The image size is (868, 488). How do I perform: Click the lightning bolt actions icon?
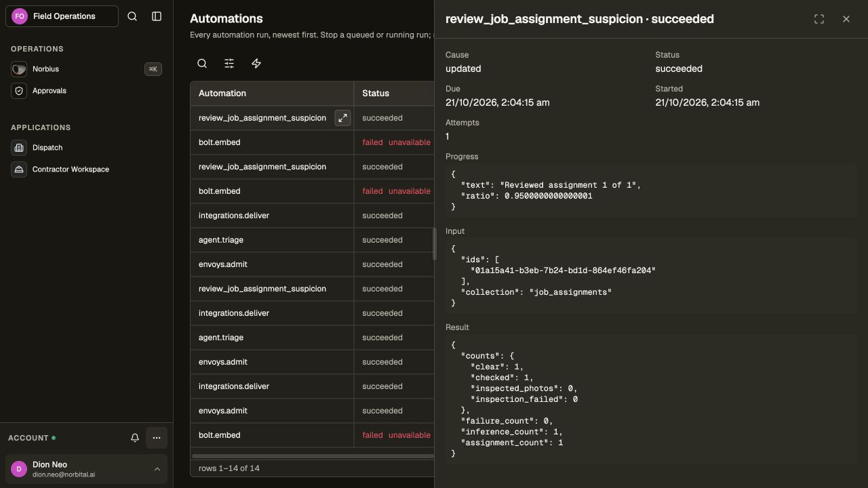pyautogui.click(x=256, y=63)
